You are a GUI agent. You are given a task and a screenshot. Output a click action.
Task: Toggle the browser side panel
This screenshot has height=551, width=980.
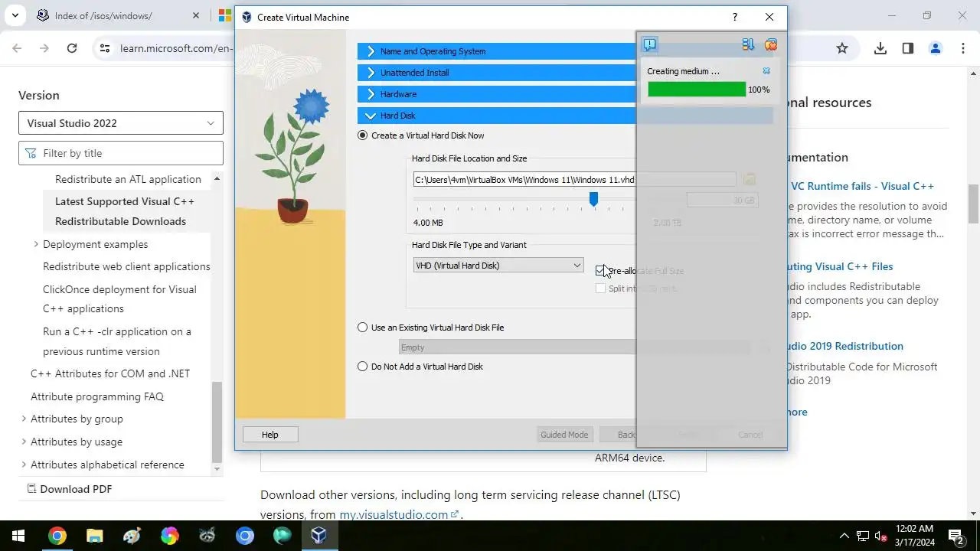point(908,48)
